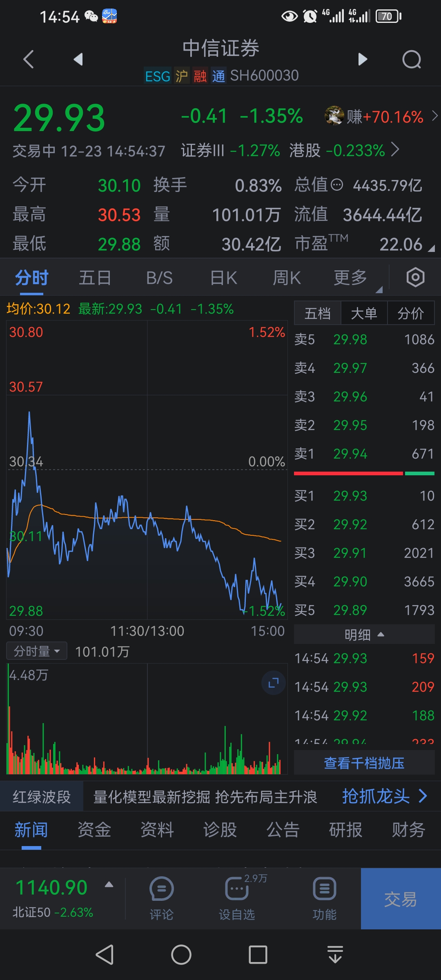441x980 pixels.
Task: Open sector chevron after 港股 -0.233%
Action: [x=395, y=150]
